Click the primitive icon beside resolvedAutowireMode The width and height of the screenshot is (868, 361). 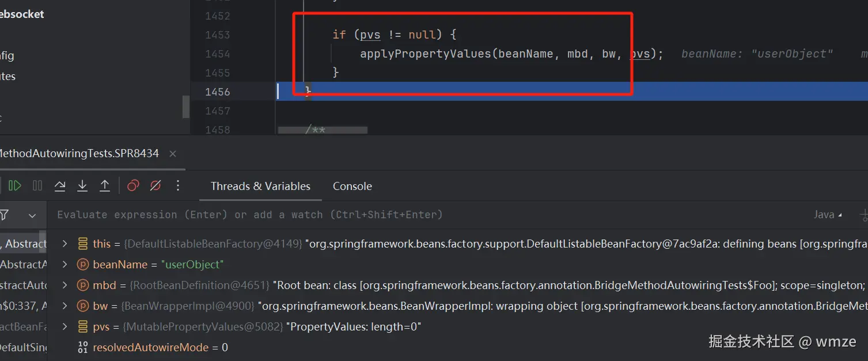82,347
